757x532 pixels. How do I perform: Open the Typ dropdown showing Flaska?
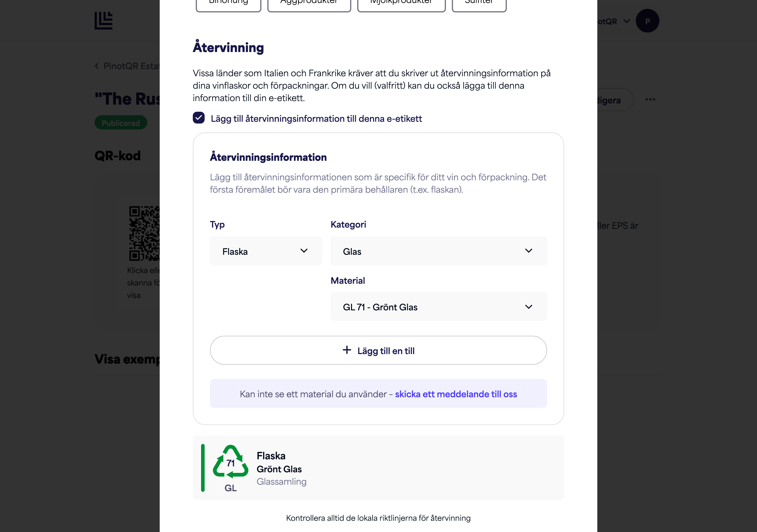click(x=266, y=251)
